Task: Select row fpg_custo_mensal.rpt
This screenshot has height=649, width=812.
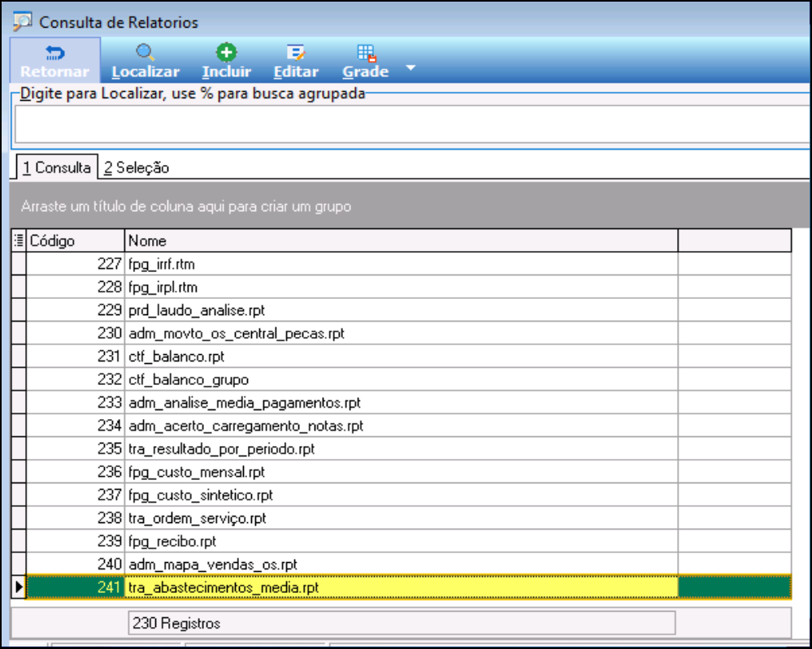Action: point(402,472)
